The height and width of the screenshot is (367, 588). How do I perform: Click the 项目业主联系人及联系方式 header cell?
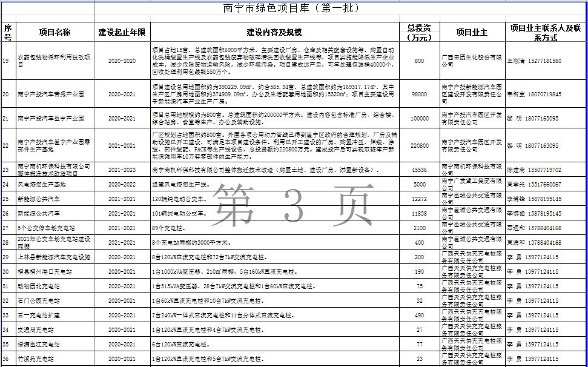pos(545,32)
